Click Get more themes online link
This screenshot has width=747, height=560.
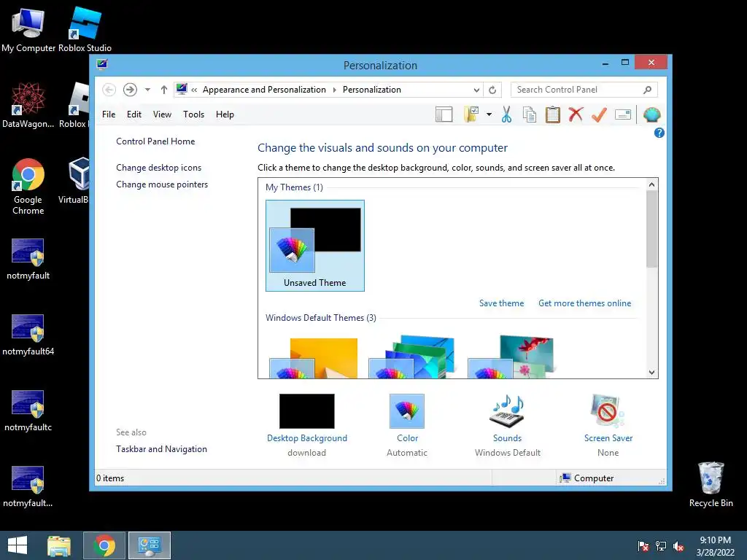[584, 303]
